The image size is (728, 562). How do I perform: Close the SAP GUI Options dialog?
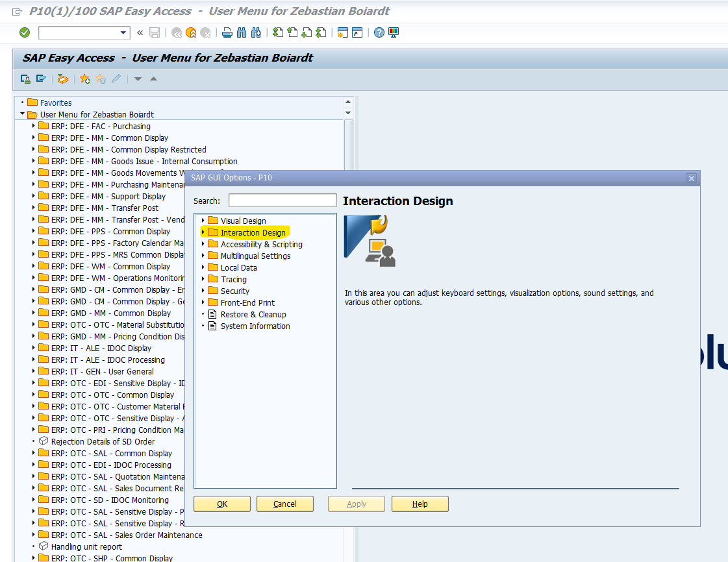[692, 178]
